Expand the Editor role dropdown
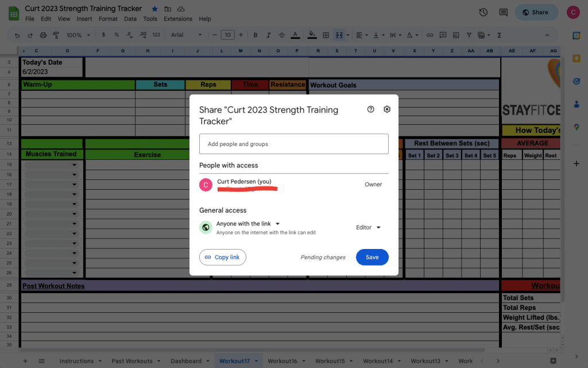Viewport: 588px width, 368px height. pyautogui.click(x=368, y=228)
